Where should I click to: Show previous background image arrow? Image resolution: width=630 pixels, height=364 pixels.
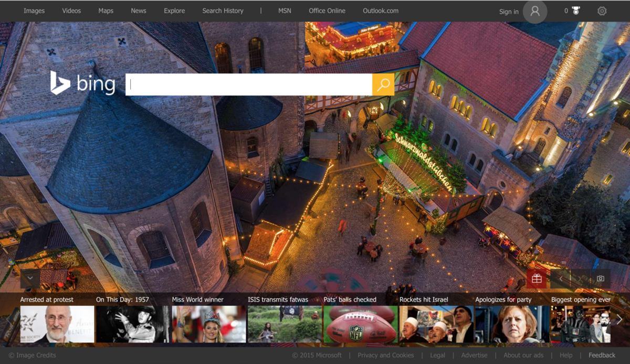click(x=561, y=279)
